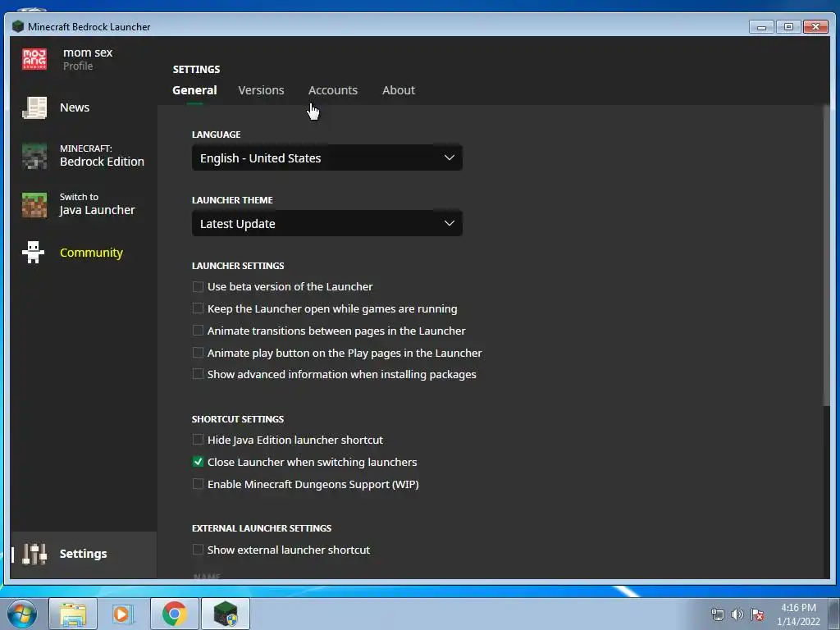Click the LAUNCHER SETTINGS heading
This screenshot has height=630, width=840.
(238, 266)
